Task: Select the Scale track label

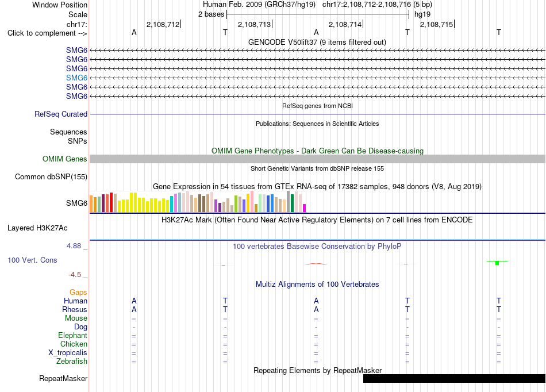Action: [78, 14]
